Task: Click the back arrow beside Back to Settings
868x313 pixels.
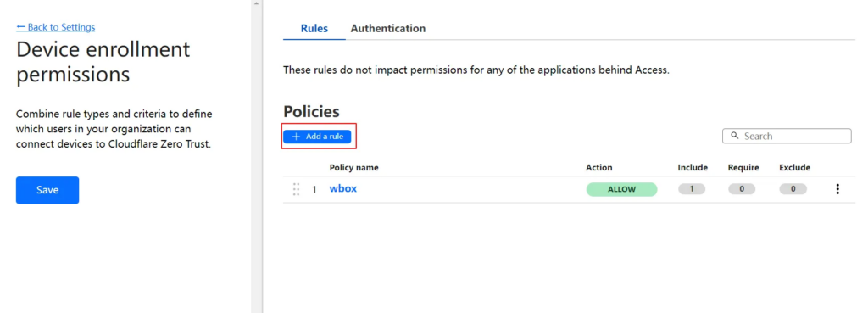Action: click(x=21, y=26)
